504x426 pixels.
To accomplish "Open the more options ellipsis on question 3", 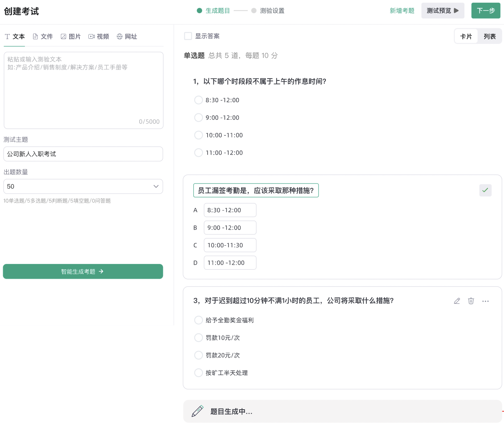I will click(485, 301).
